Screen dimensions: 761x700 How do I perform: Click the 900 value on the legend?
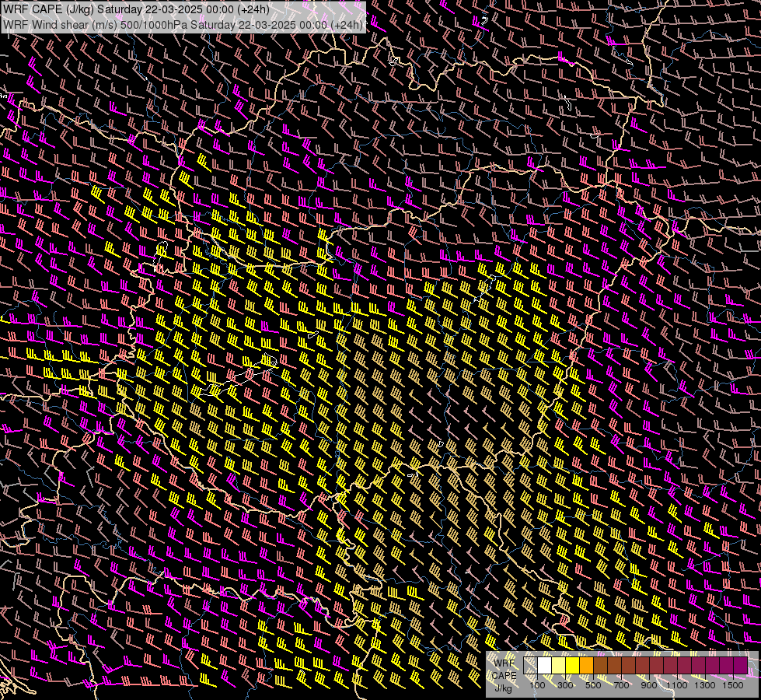pos(649,685)
